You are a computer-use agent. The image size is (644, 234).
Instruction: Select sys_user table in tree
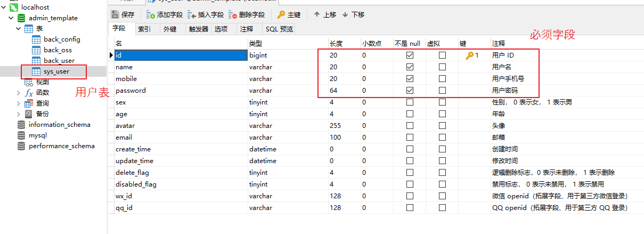coord(56,71)
